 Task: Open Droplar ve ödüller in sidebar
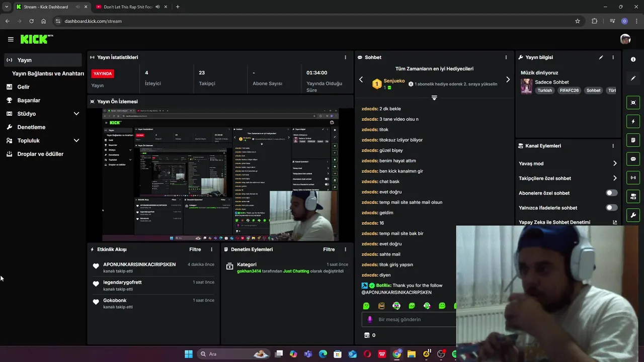coord(42,154)
